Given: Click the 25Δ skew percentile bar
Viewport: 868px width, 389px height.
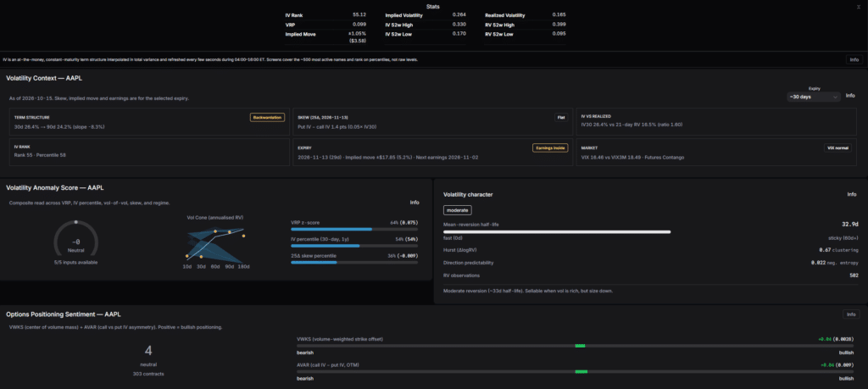Looking at the screenshot, I should [354, 262].
